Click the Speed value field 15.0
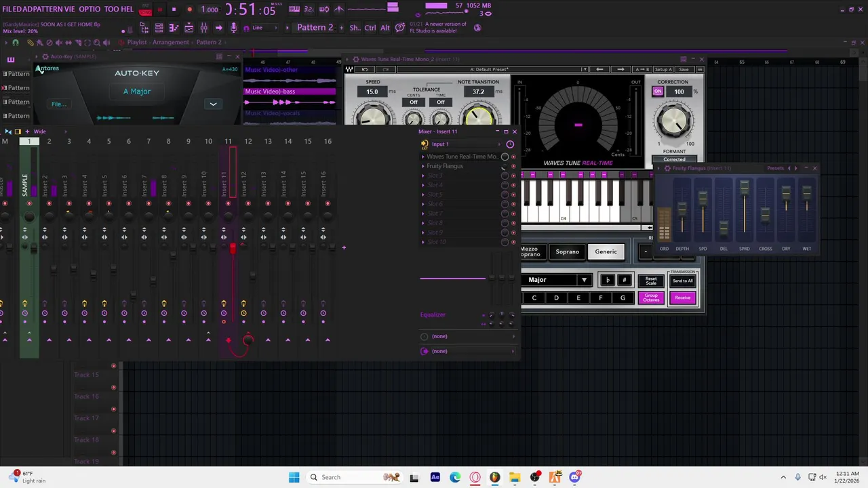Viewport: 868px width, 488px height. coord(372,91)
